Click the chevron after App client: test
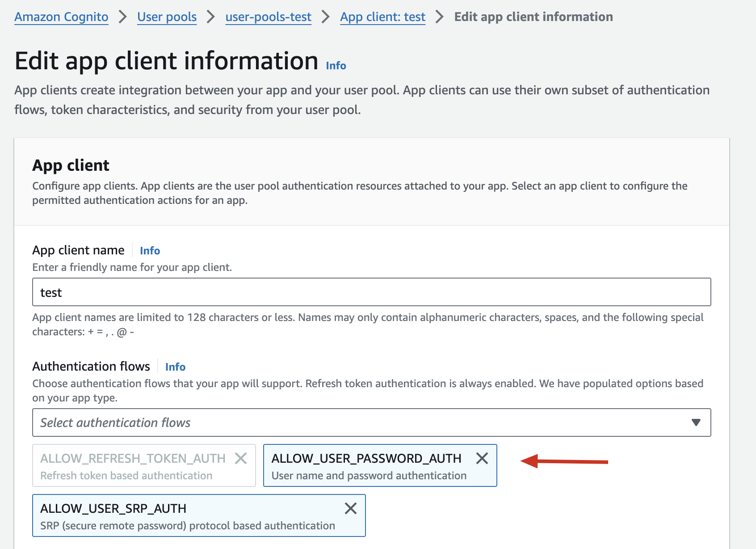Viewport: 756px width, 549px height. pos(440,17)
